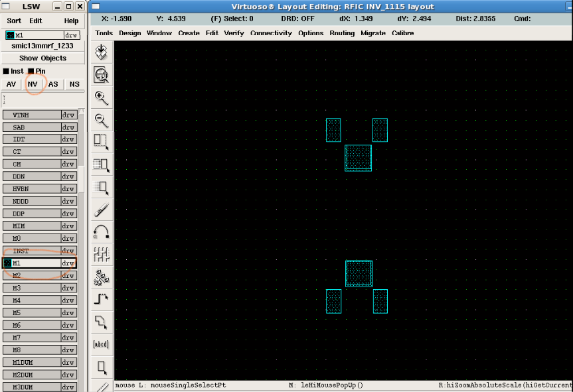
Task: Open the Verify menu
Action: point(234,33)
